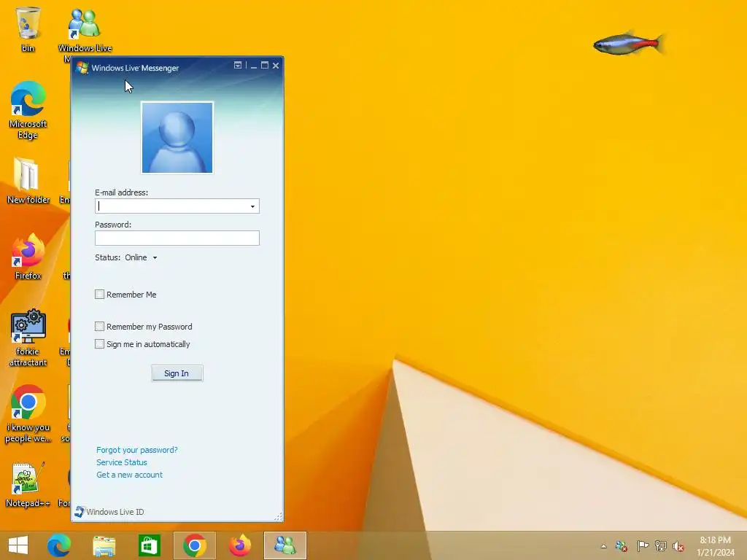Expand the E-mail address dropdown arrow
Screen dimensions: 747x560
point(252,206)
